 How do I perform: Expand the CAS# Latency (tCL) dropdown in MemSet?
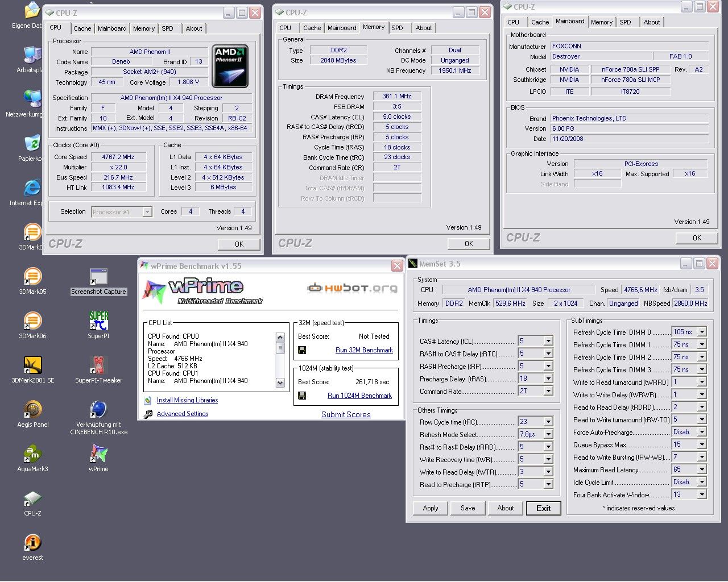point(548,341)
